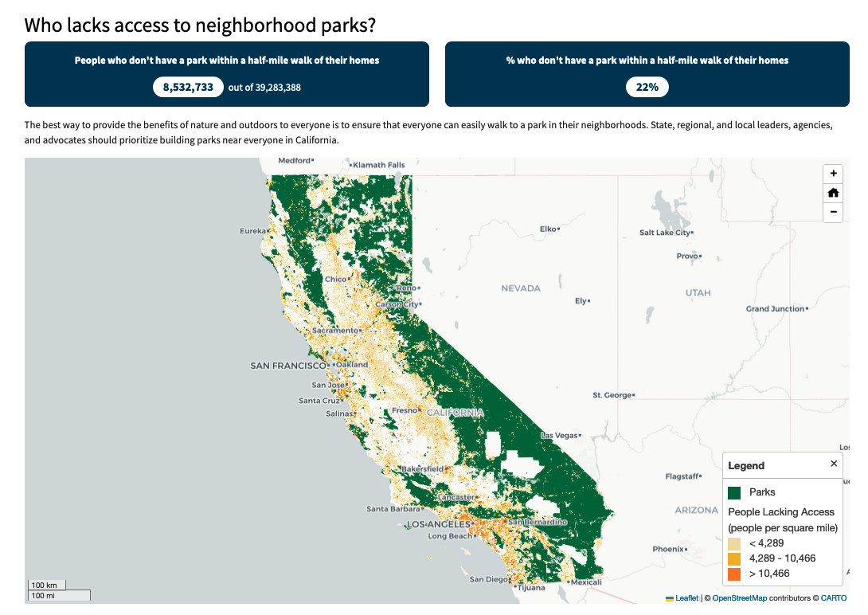Click the Legend panel title
Image resolution: width=868 pixels, height=615 pixels.
tap(745, 465)
